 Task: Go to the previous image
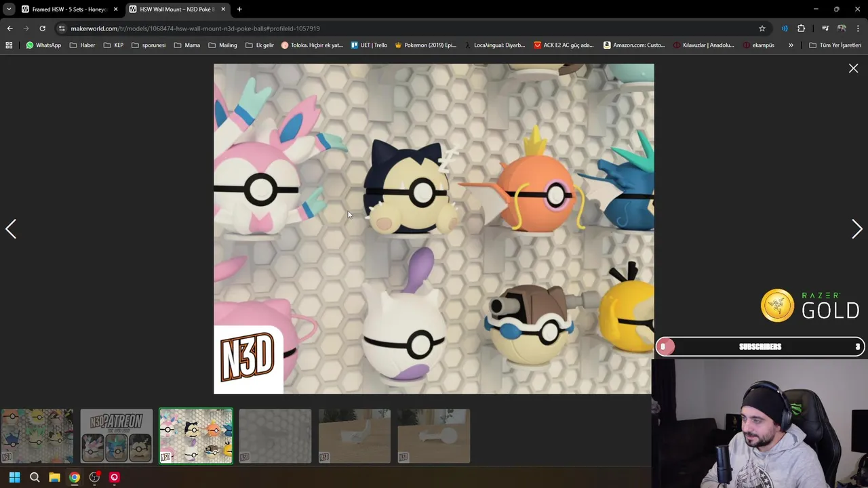pyautogui.click(x=11, y=229)
